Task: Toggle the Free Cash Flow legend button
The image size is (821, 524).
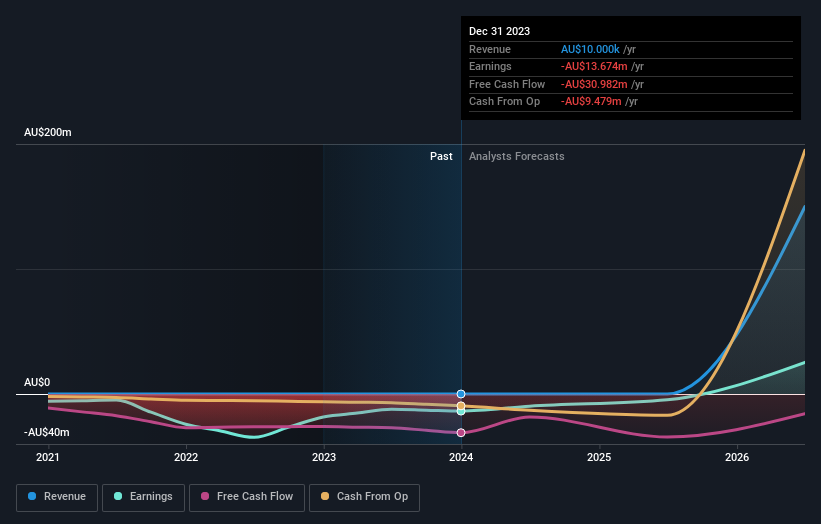Action: tap(247, 497)
